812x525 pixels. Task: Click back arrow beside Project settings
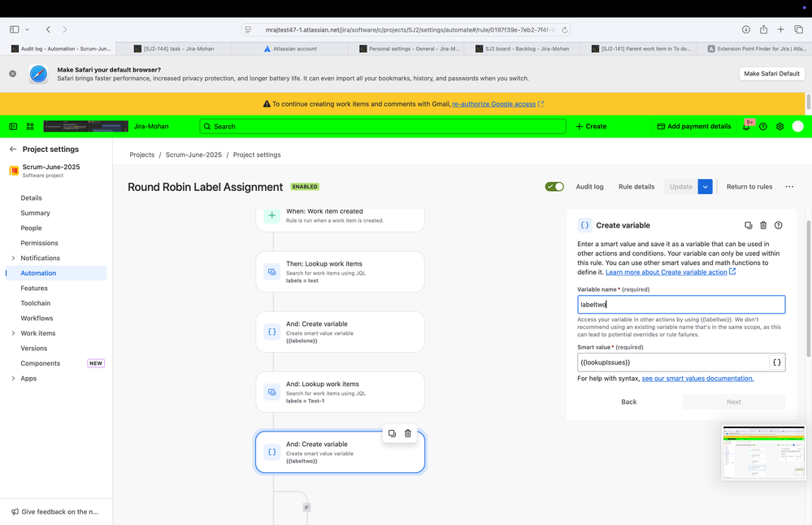tap(13, 149)
